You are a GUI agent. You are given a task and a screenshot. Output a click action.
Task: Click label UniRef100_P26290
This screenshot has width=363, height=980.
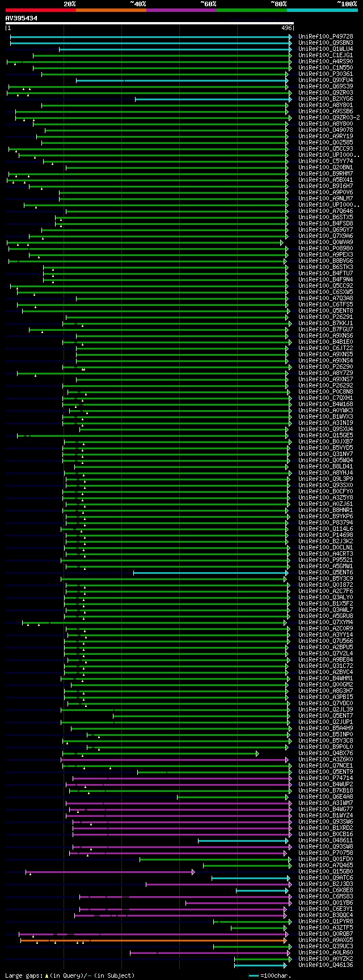pyautogui.click(x=326, y=367)
